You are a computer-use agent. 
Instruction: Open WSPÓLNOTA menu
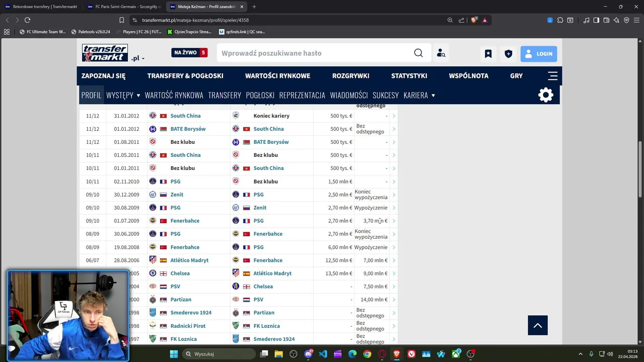click(468, 76)
